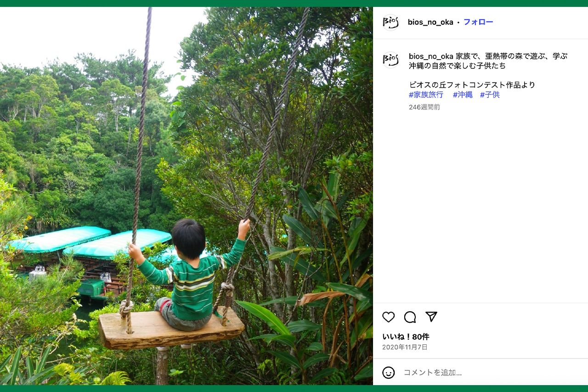
Task: Click フォロー to follow bios_no_oka
Action: tap(480, 22)
